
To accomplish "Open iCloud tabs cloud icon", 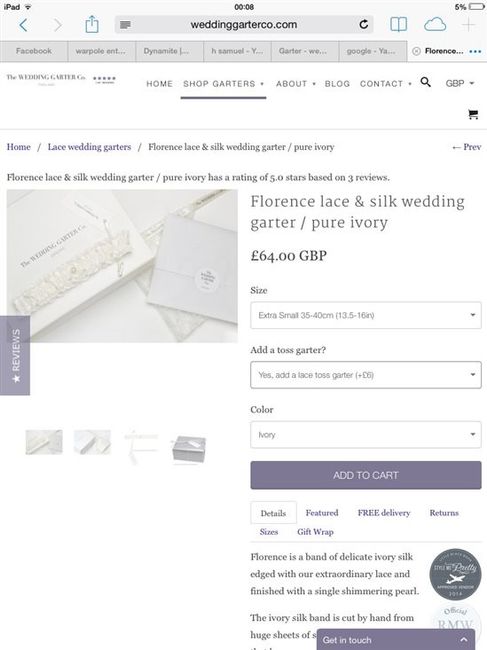I will (435, 24).
